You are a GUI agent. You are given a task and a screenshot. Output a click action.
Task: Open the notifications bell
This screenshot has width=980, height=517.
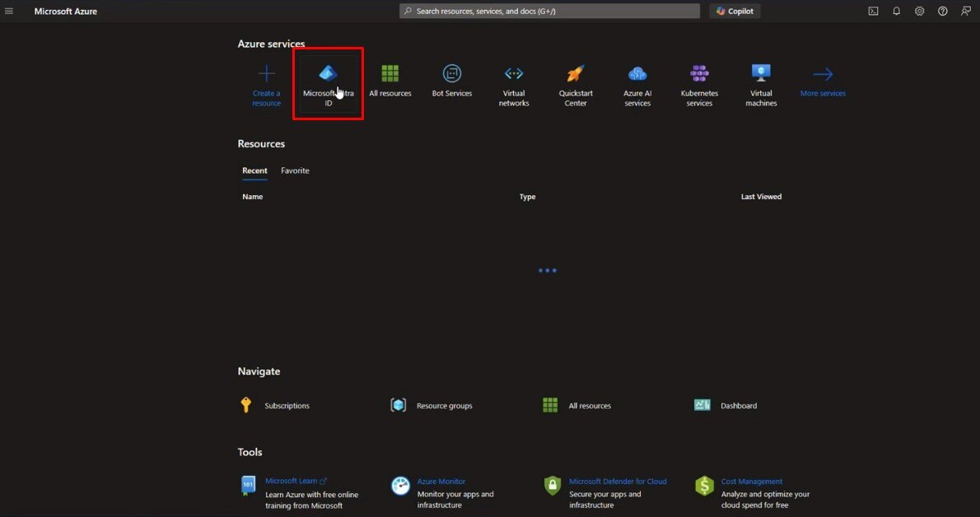click(896, 12)
